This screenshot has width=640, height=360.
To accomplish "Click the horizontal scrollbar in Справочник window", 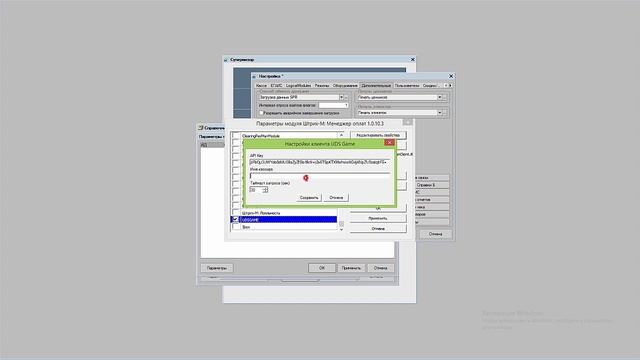I will coord(300,280).
